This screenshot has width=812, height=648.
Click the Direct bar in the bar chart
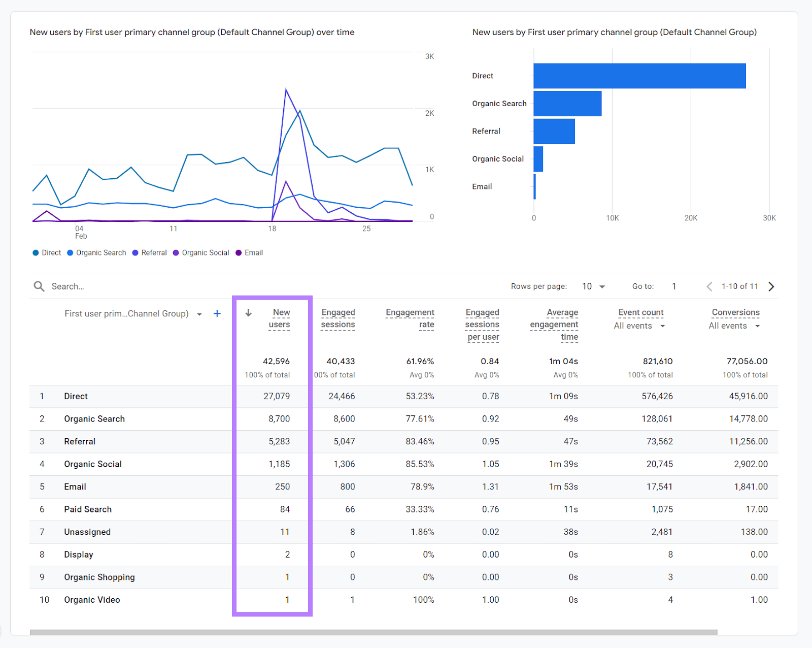click(x=639, y=75)
